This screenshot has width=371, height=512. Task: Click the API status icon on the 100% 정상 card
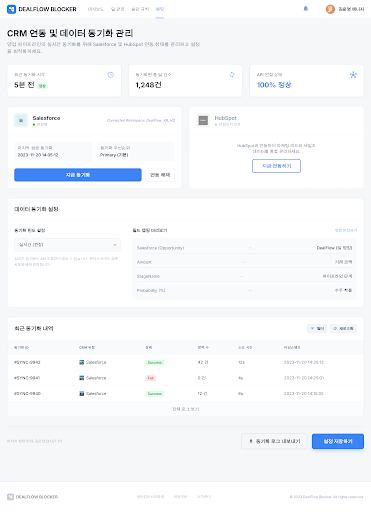[353, 75]
